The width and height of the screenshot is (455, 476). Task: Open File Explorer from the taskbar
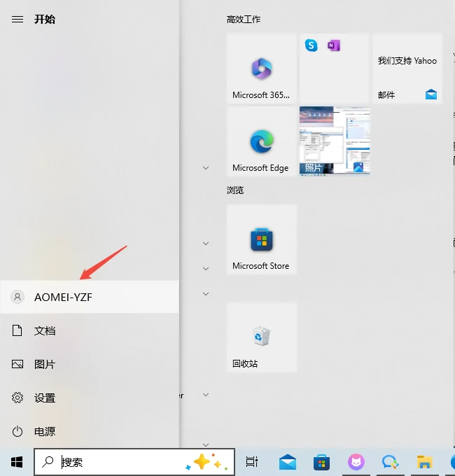424,462
